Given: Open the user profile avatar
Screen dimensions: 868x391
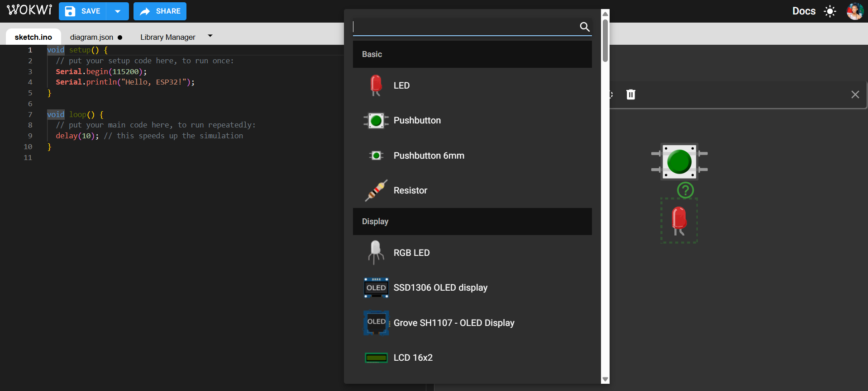Looking at the screenshot, I should coord(855,11).
